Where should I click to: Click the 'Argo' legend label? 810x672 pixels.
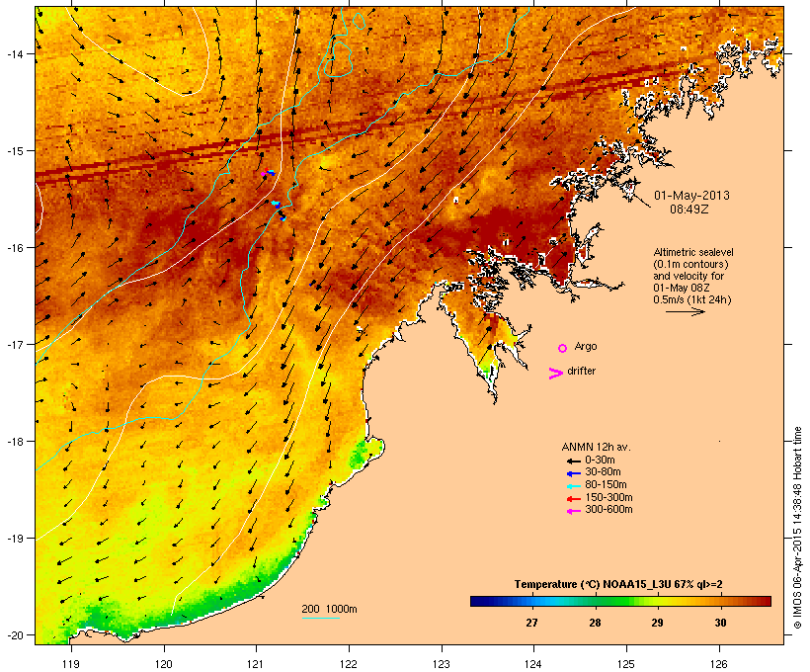tap(586, 347)
